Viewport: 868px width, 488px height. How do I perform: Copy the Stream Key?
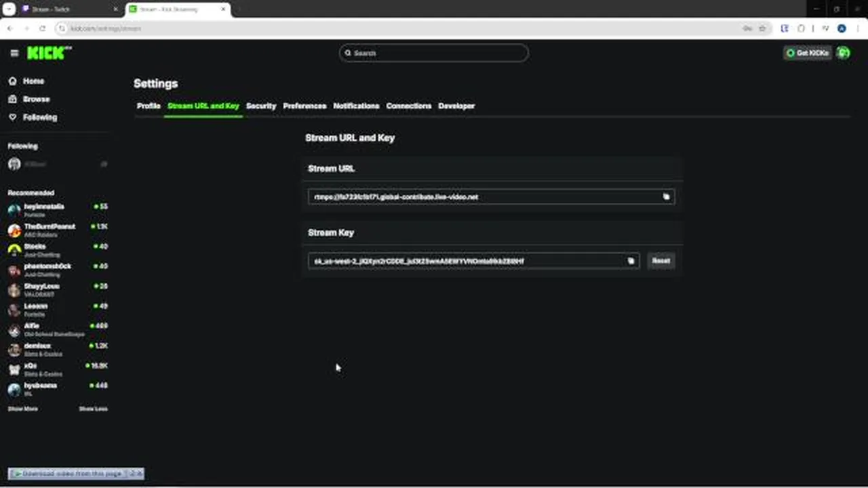tap(631, 261)
